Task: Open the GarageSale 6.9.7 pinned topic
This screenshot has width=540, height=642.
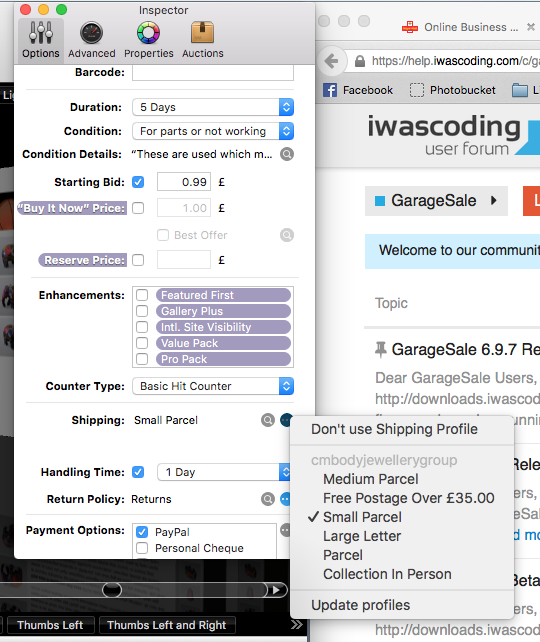Action: (x=465, y=350)
